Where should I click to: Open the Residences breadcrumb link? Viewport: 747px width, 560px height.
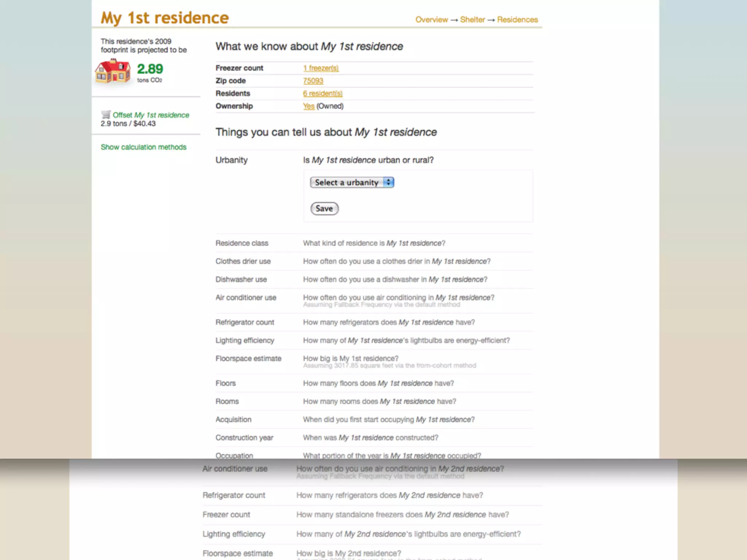(x=517, y=20)
